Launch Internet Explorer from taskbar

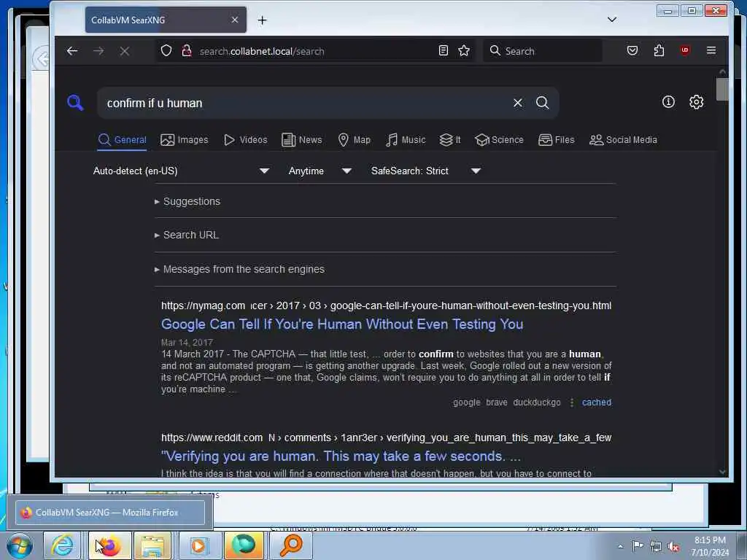(63, 545)
